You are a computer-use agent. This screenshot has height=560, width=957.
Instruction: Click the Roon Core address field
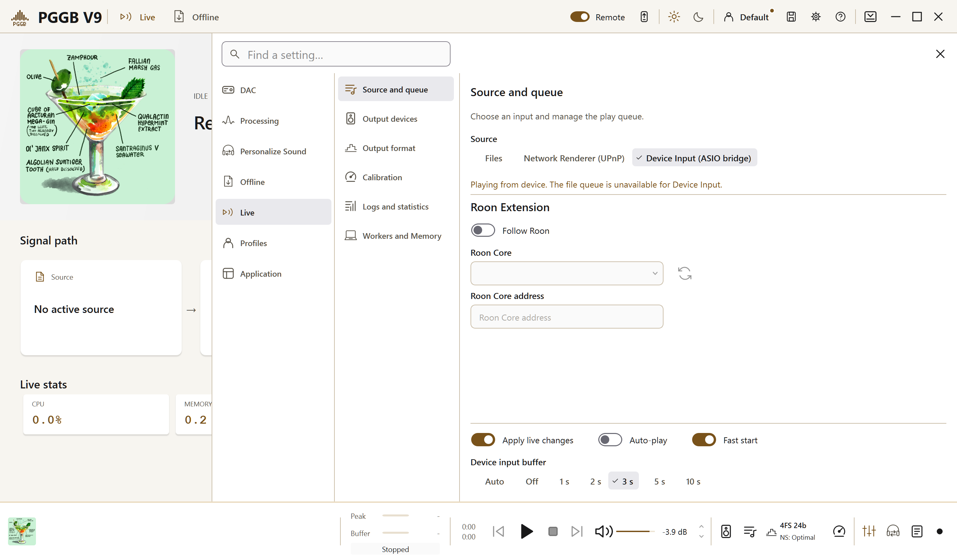(567, 317)
